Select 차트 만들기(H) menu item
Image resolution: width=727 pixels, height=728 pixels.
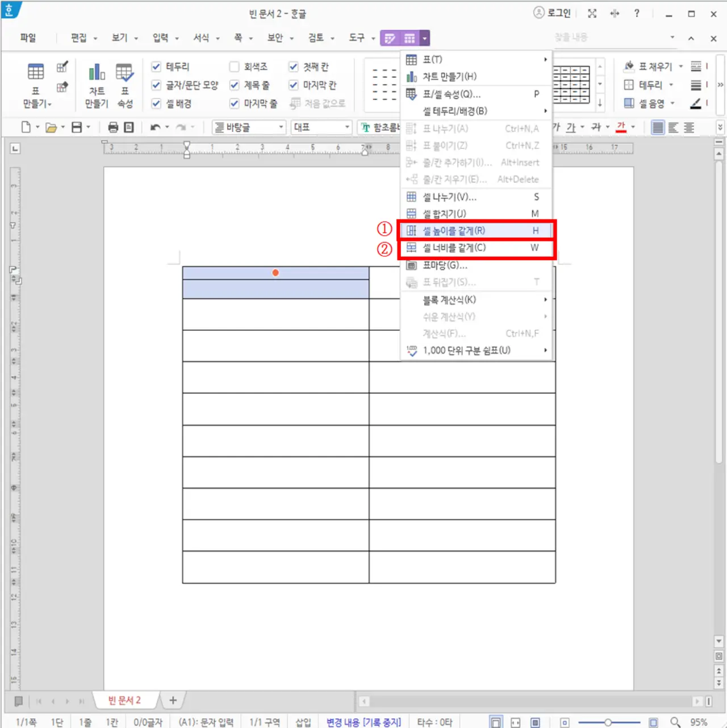[477, 77]
